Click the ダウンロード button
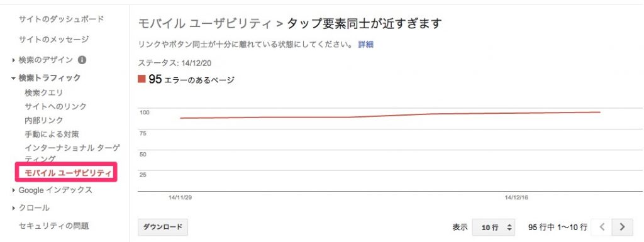This screenshot has width=644, height=242. pos(163,227)
